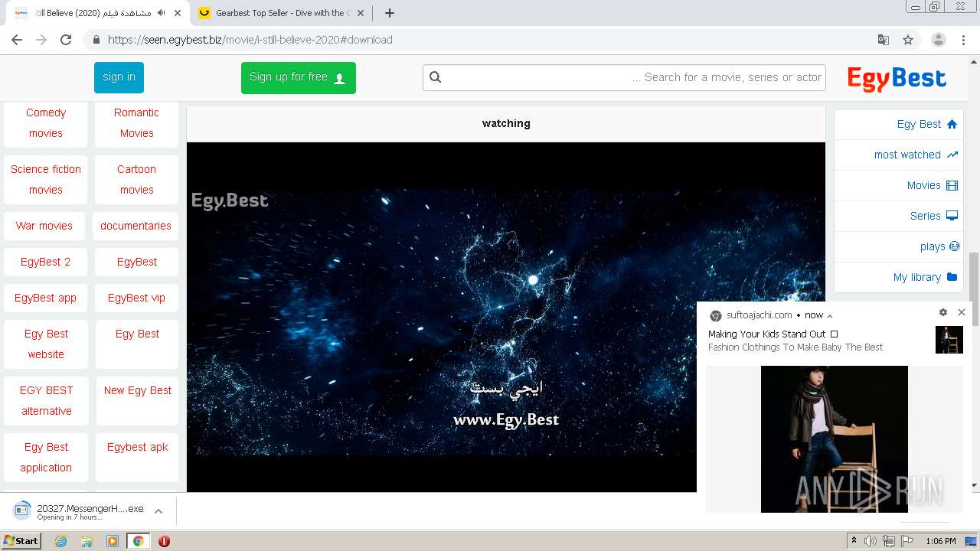
Task: Open media player from taskbar
Action: (113, 541)
